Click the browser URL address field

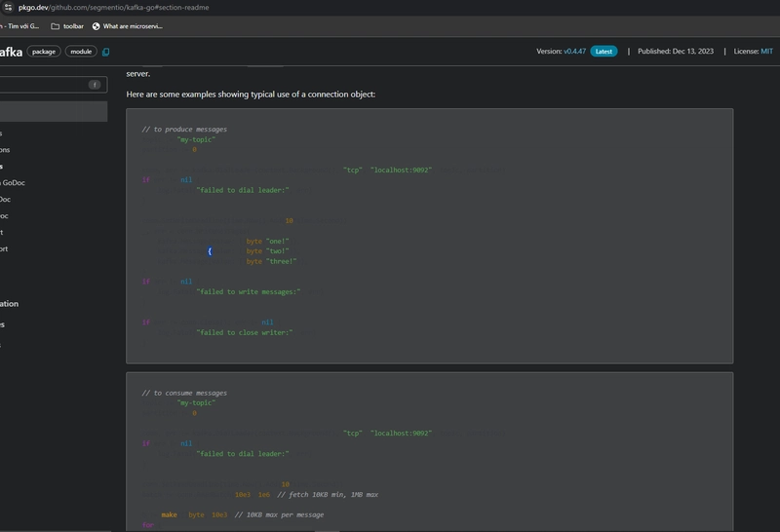113,8
